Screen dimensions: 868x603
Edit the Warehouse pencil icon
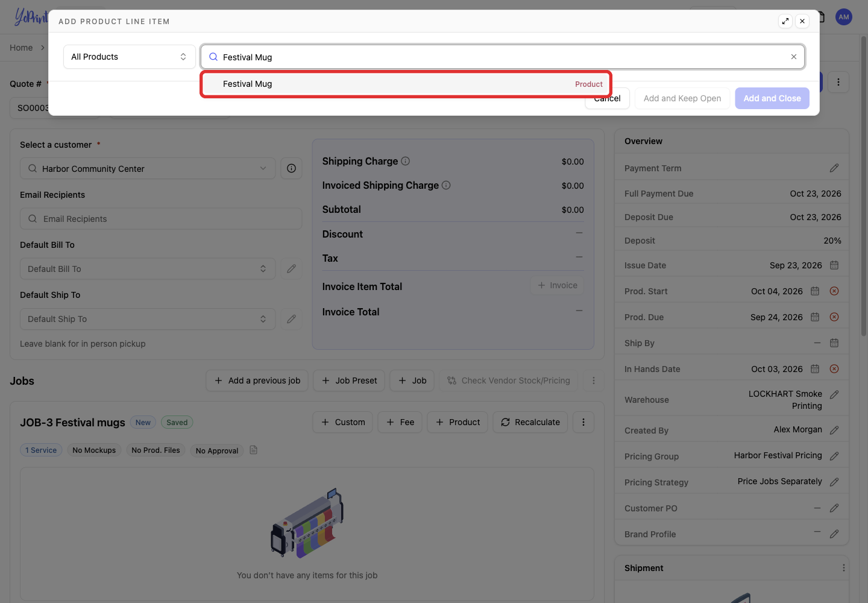pos(834,394)
